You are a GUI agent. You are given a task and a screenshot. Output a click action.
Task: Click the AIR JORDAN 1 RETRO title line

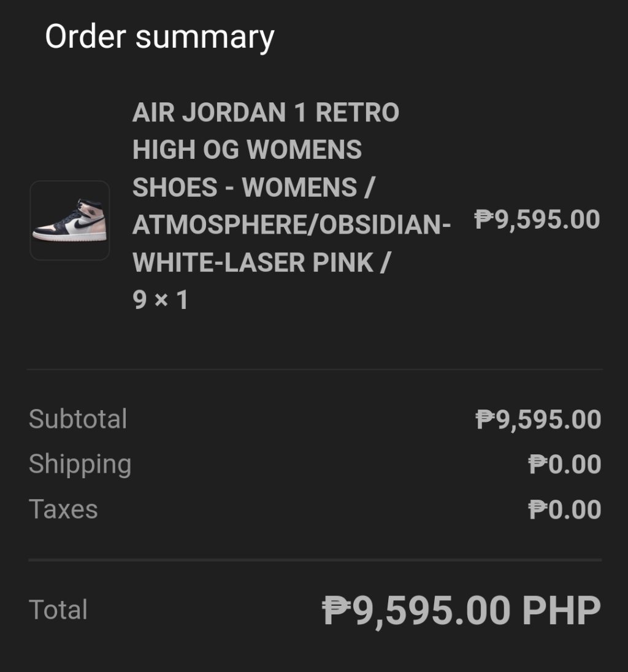tap(266, 113)
